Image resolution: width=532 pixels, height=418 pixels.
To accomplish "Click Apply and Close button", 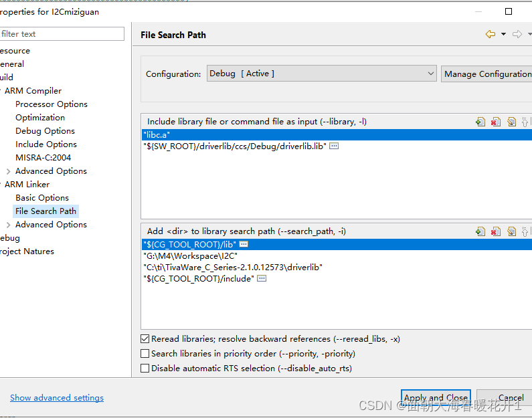I will [436, 398].
